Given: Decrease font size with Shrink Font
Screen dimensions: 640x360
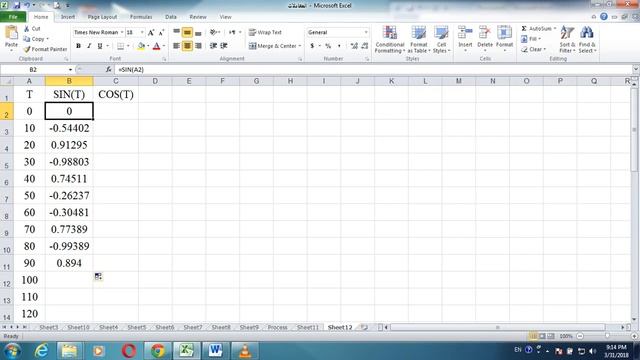Looking at the screenshot, I should [x=161, y=32].
